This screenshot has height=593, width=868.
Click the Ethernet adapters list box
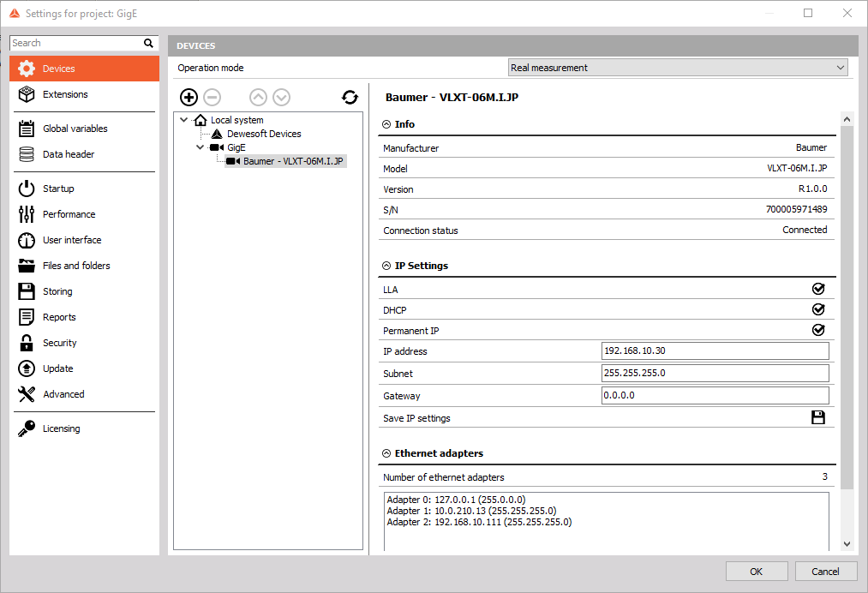click(606, 522)
